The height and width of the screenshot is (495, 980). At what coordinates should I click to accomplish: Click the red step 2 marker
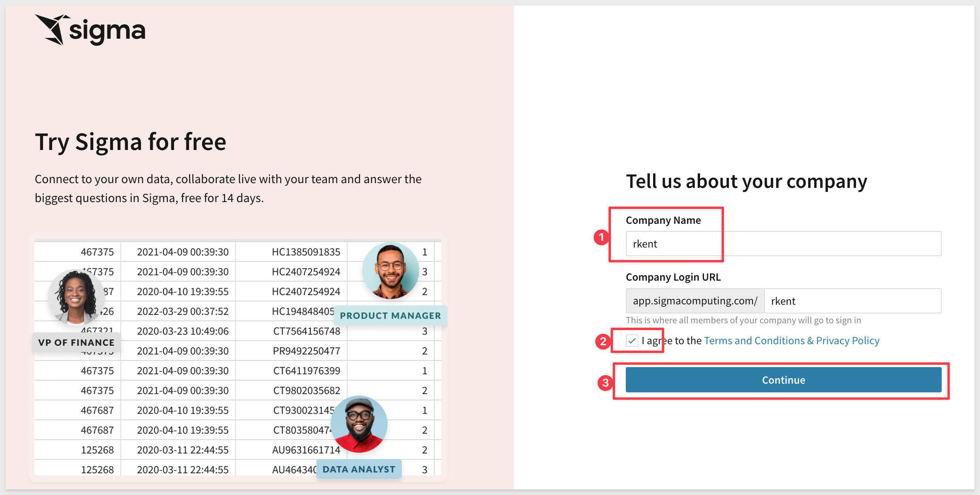[x=603, y=341]
